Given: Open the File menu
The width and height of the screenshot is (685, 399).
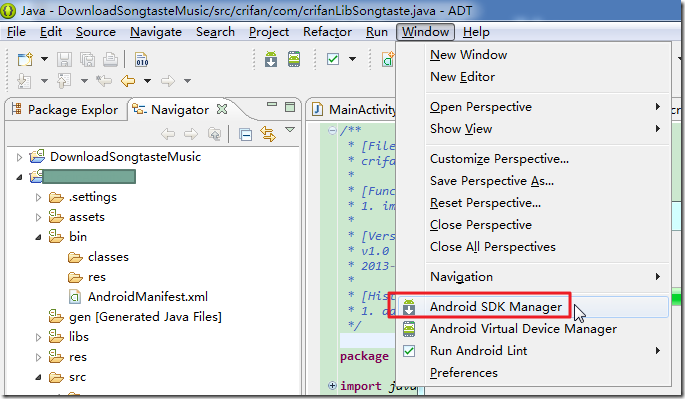Looking at the screenshot, I should [17, 32].
